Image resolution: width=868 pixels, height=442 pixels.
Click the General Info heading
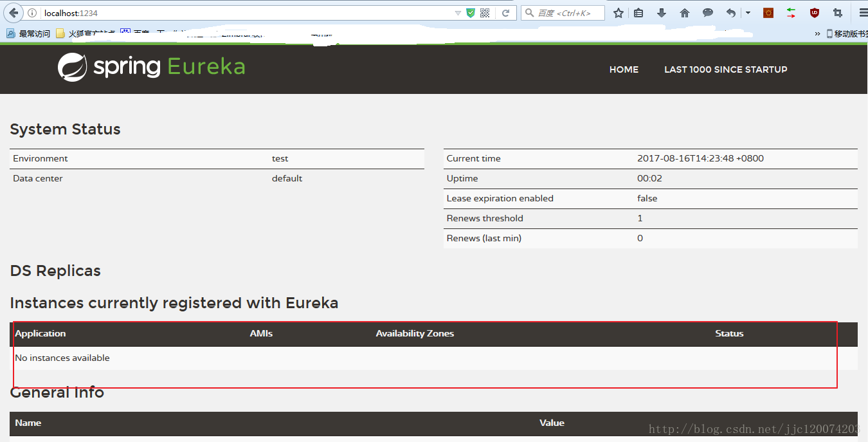57,392
